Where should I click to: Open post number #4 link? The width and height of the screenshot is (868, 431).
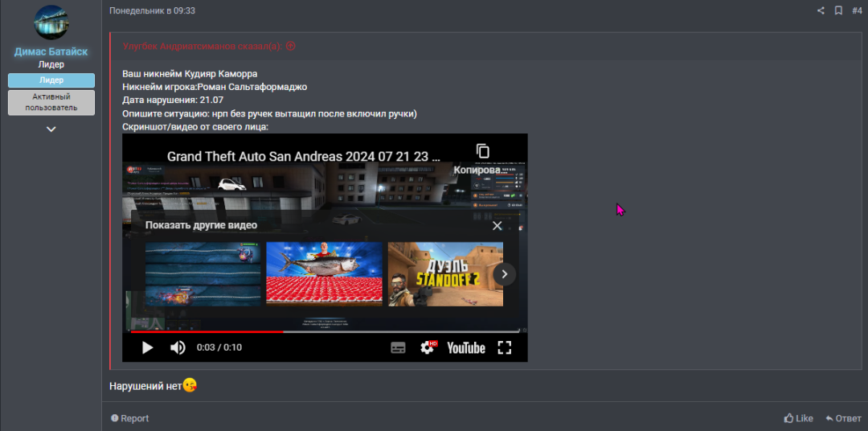click(857, 10)
